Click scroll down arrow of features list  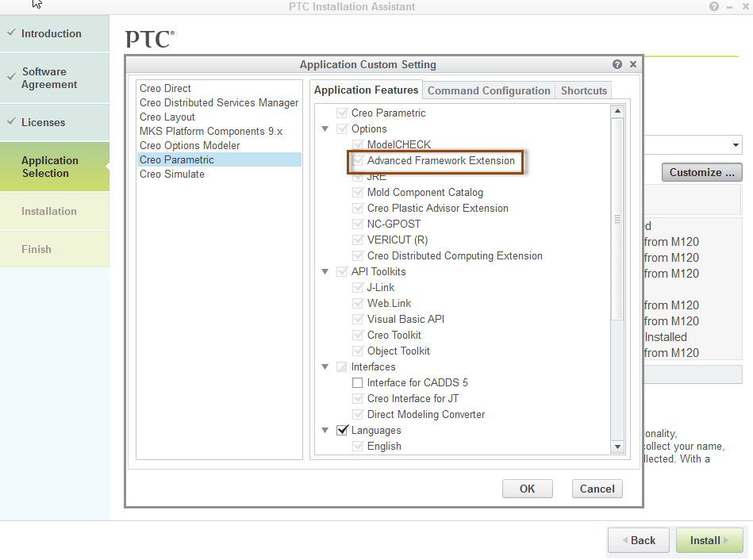click(617, 447)
